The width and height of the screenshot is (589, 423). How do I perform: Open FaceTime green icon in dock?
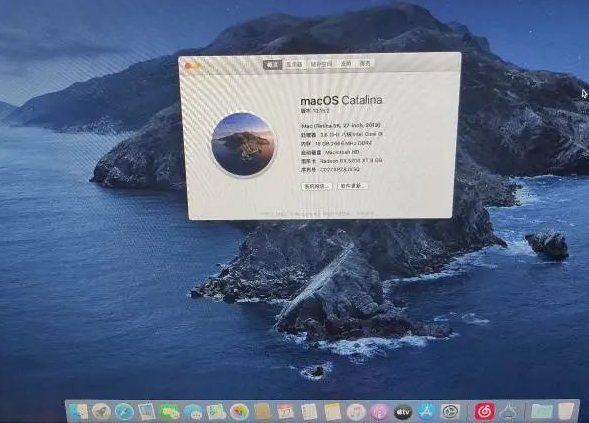point(169,412)
